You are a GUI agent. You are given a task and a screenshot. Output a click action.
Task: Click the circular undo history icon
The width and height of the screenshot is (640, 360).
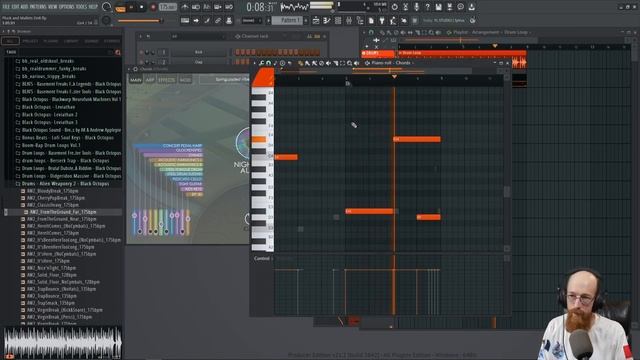(395, 7)
